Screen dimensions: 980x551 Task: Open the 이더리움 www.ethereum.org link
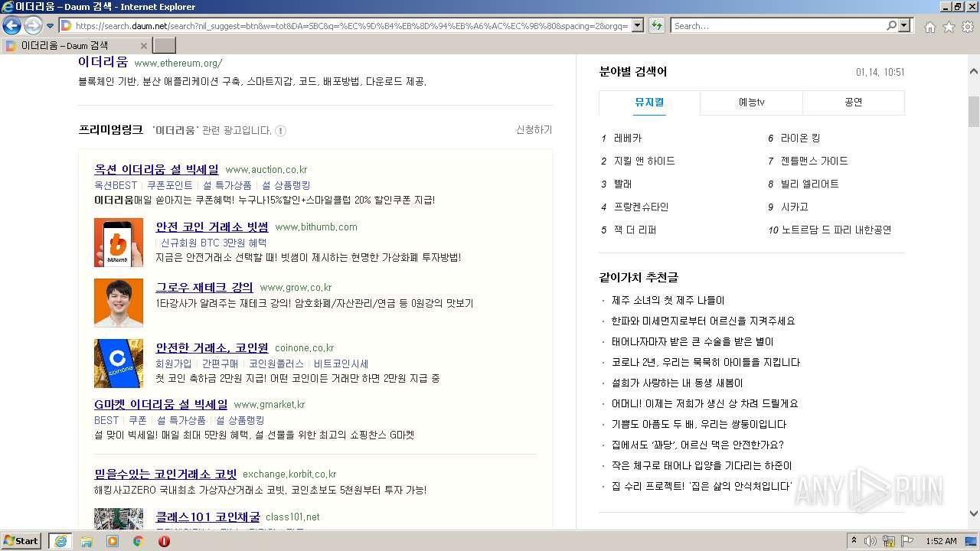(103, 62)
